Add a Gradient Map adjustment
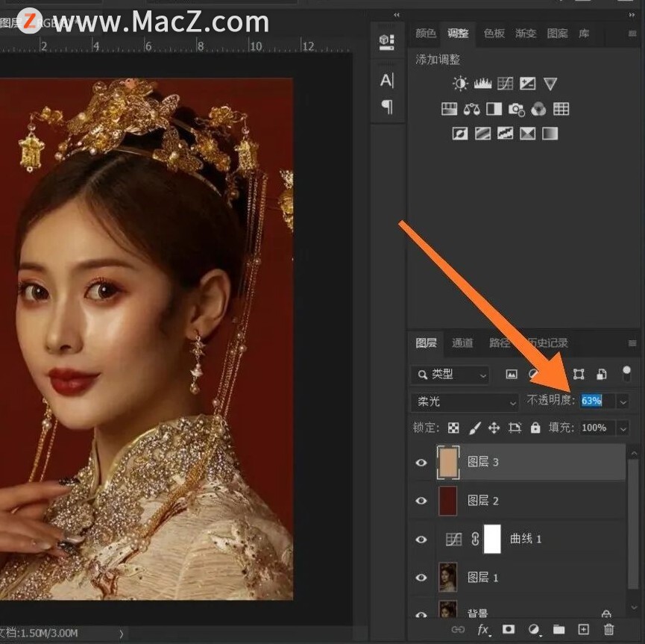Image resolution: width=645 pixels, height=644 pixels. click(550, 134)
